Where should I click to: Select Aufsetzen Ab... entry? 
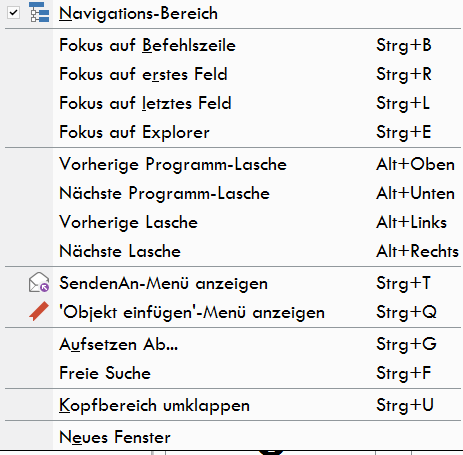[233, 344]
